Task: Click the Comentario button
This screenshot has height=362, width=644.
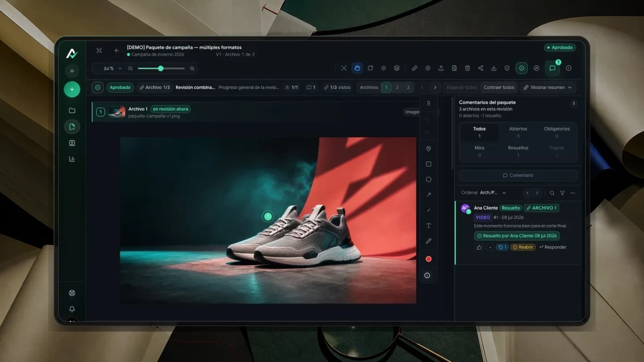Action: pyautogui.click(x=518, y=175)
